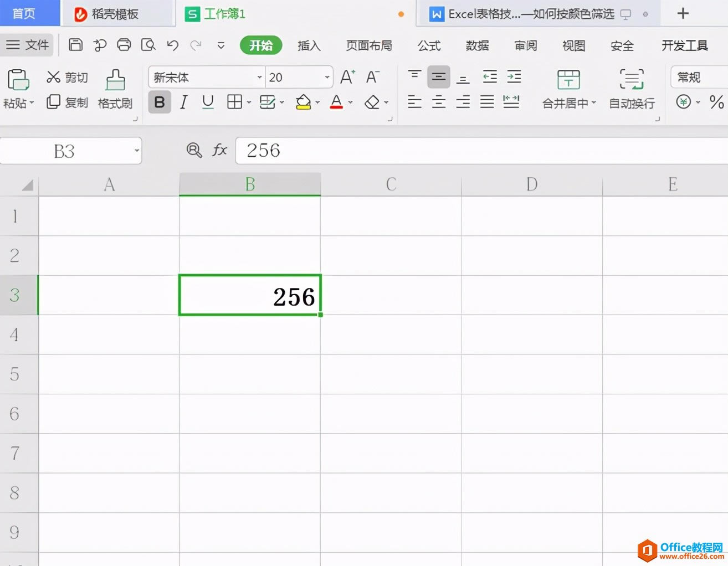Open the font name dropdown 新宋体

click(x=259, y=78)
